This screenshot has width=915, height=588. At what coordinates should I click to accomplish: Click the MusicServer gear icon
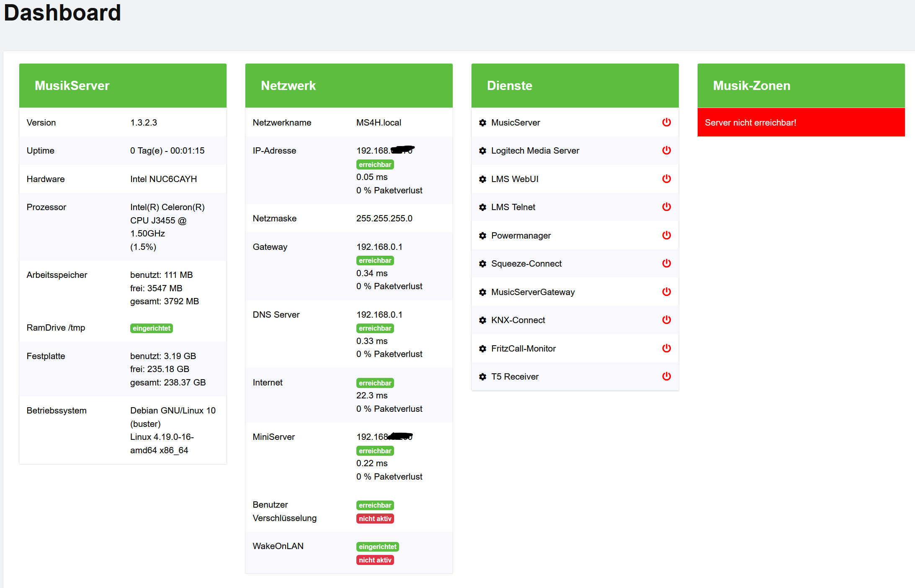482,123
